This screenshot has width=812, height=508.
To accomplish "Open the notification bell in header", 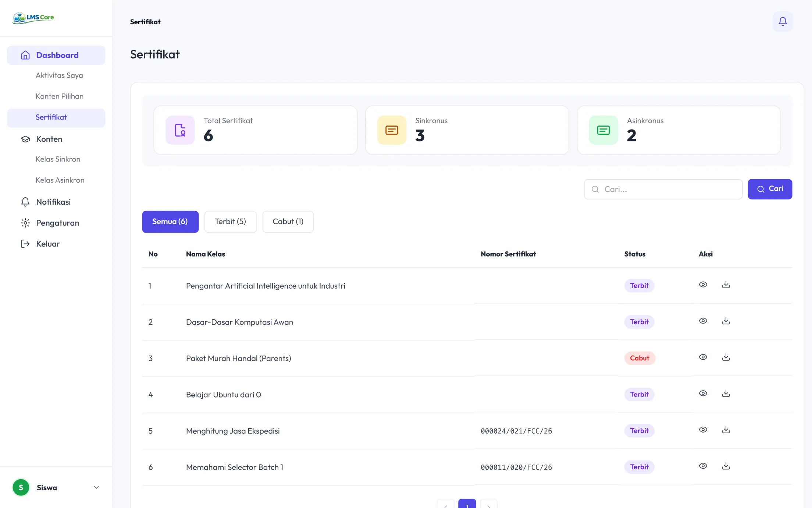I will pos(783,22).
